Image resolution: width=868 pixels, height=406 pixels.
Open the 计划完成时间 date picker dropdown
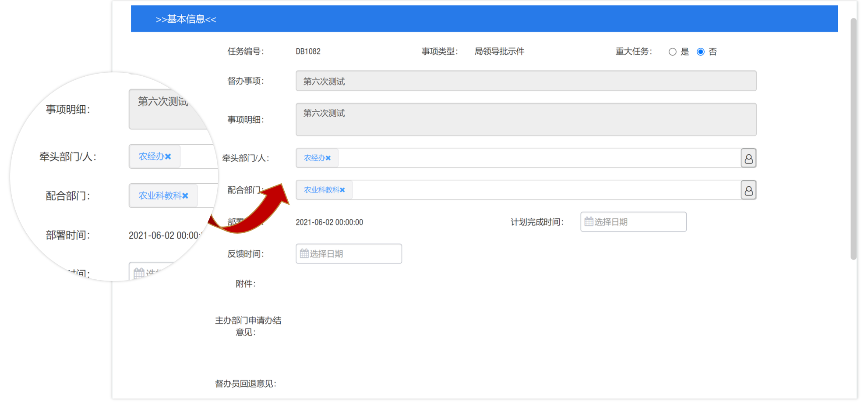[633, 222]
